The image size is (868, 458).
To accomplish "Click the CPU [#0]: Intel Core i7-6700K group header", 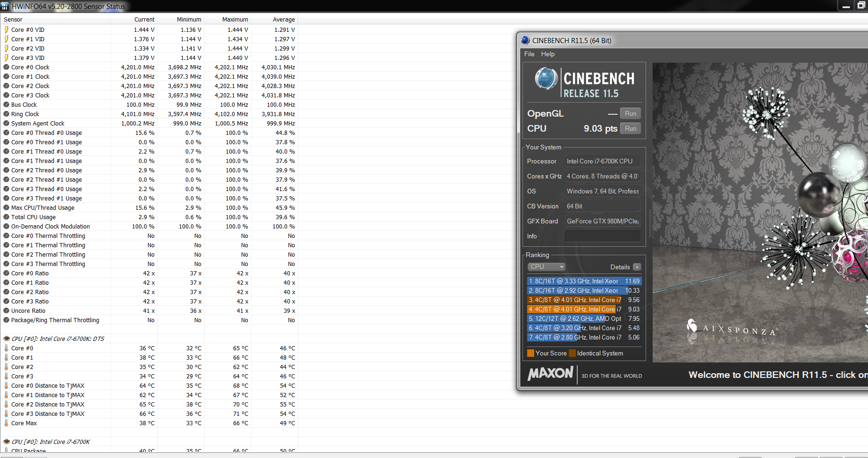I will click(x=51, y=442).
